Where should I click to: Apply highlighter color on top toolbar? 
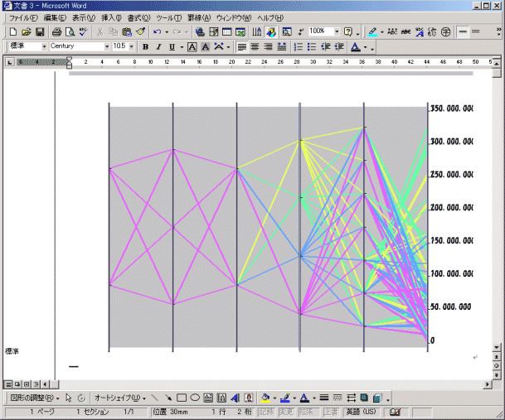372,31
